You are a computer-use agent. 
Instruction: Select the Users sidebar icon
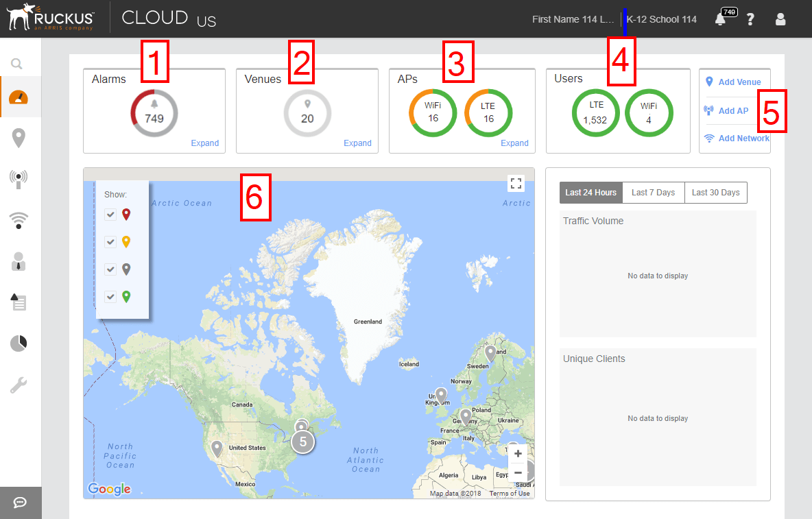pos(21,261)
